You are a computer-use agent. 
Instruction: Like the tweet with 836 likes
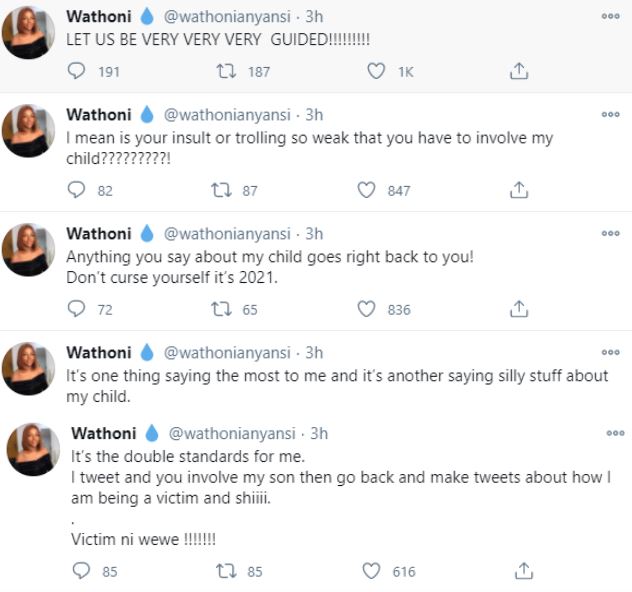pyautogui.click(x=367, y=309)
